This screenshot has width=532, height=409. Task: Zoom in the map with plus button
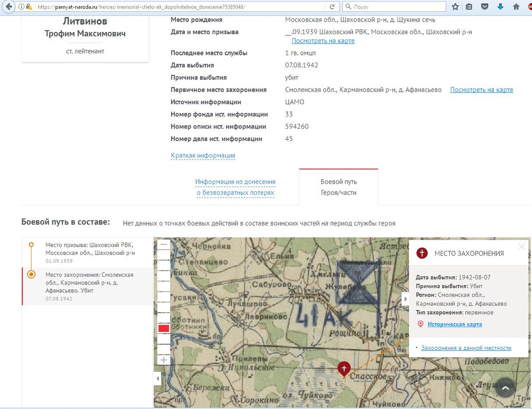tap(164, 360)
